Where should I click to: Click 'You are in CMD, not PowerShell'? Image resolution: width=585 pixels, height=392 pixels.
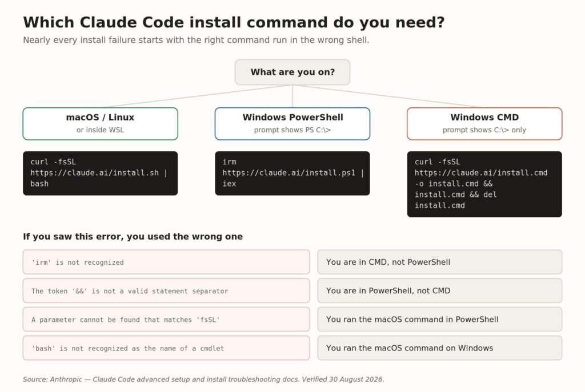(440, 262)
